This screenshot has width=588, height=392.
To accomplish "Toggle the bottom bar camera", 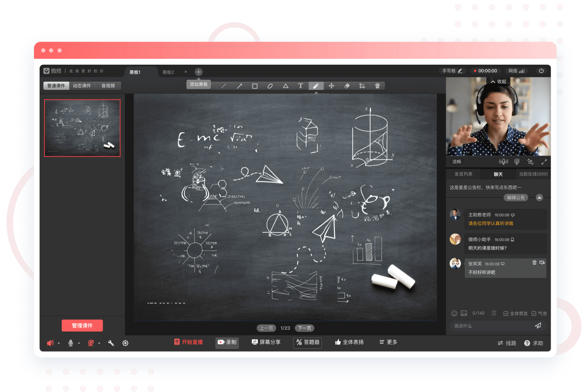I will (x=91, y=343).
